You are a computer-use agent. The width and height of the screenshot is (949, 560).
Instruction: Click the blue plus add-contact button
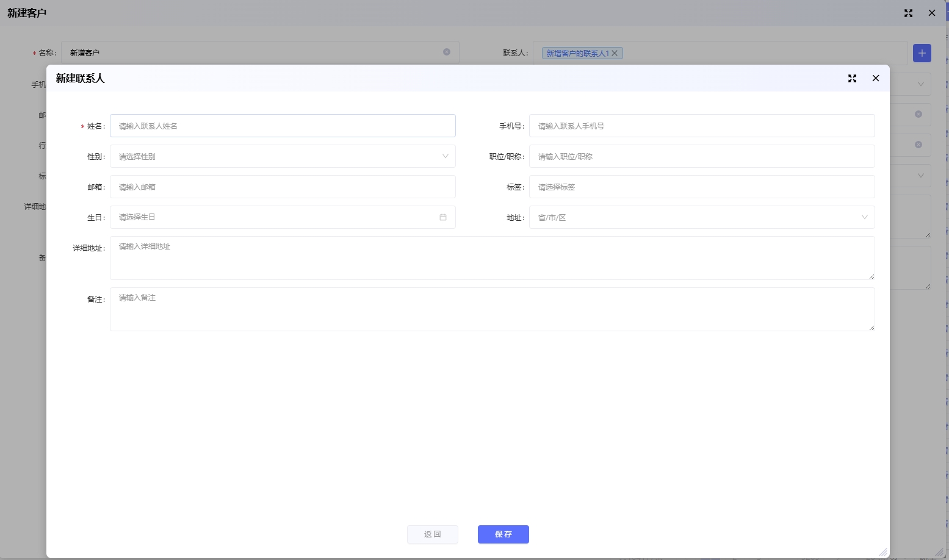coord(922,53)
